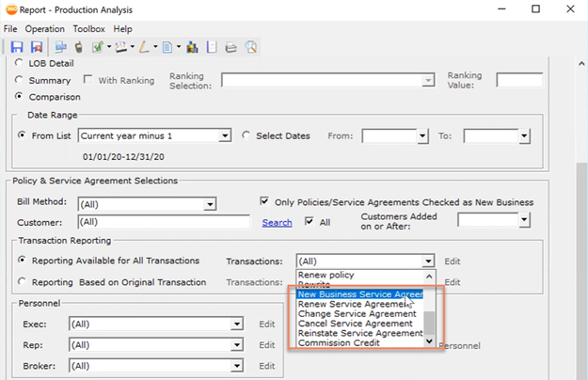Click the Save As disk icon
Screen dimensions: 588x380
click(36, 46)
